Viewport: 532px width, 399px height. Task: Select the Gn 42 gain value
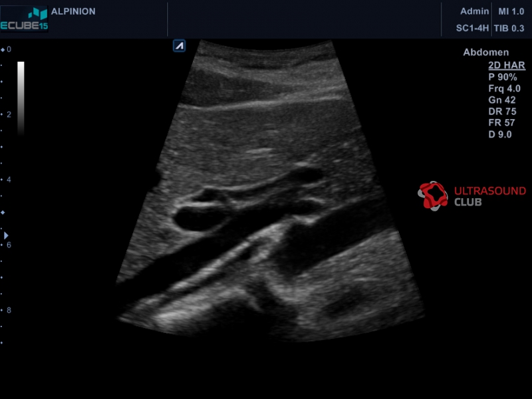(502, 100)
